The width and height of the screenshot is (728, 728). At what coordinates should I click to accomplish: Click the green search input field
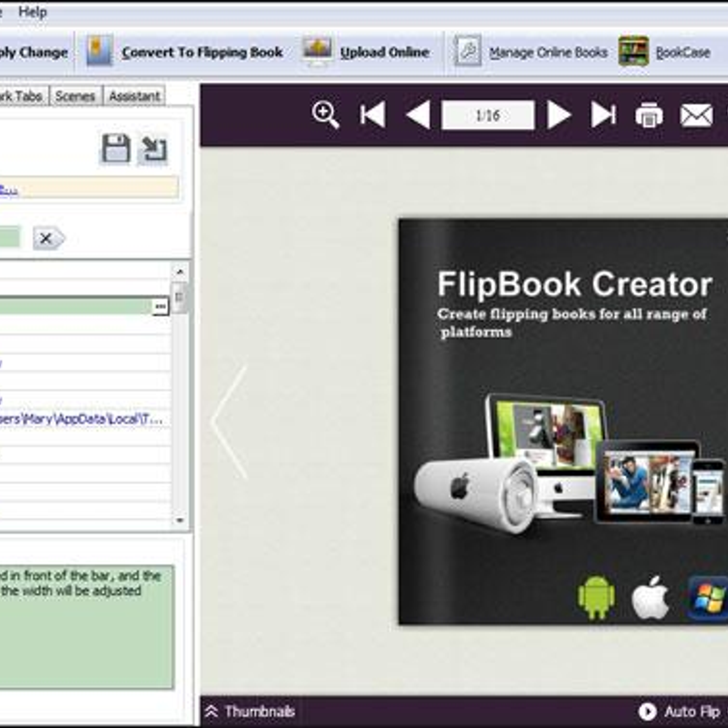coord(10,238)
